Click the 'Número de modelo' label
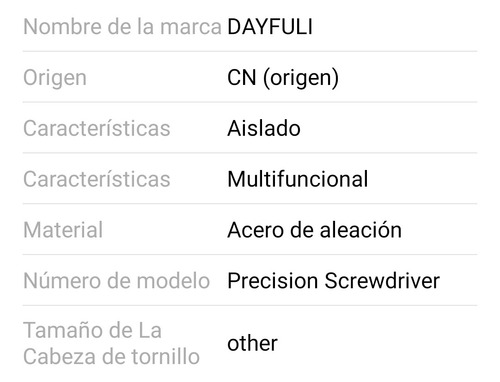The image size is (500, 382). (117, 280)
